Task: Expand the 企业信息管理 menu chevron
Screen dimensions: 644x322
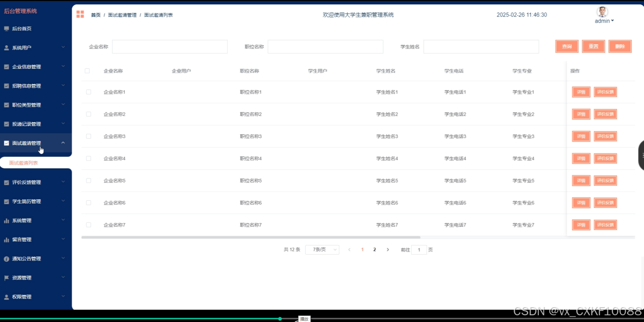Action: [x=63, y=66]
